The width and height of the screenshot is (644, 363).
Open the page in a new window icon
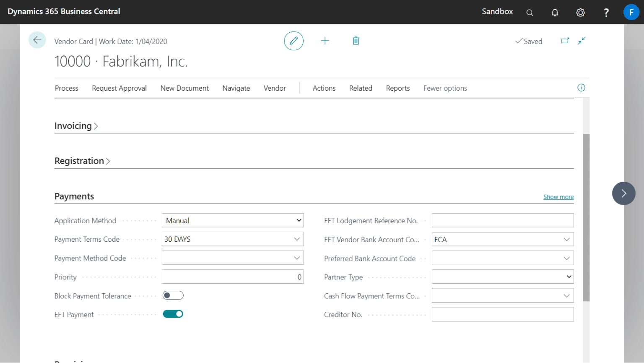565,41
